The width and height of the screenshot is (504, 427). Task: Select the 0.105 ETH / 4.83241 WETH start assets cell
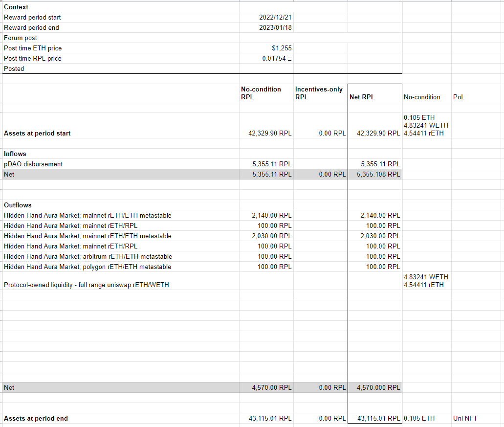pos(426,125)
